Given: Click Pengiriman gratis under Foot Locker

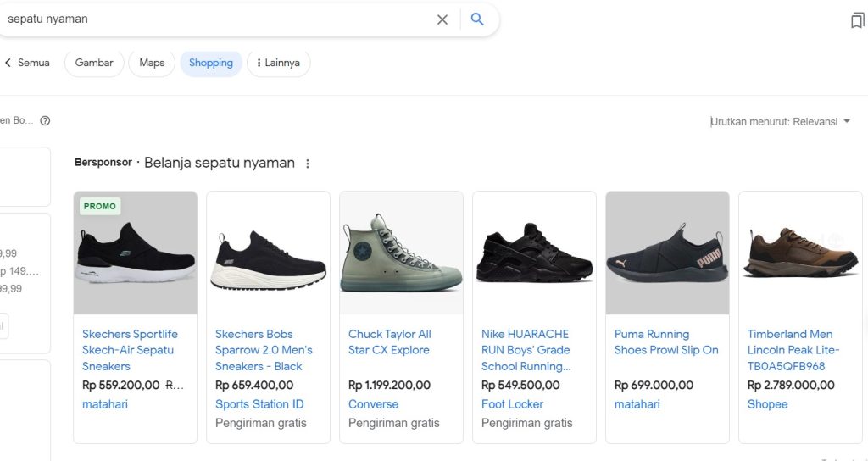Looking at the screenshot, I should (x=527, y=423).
